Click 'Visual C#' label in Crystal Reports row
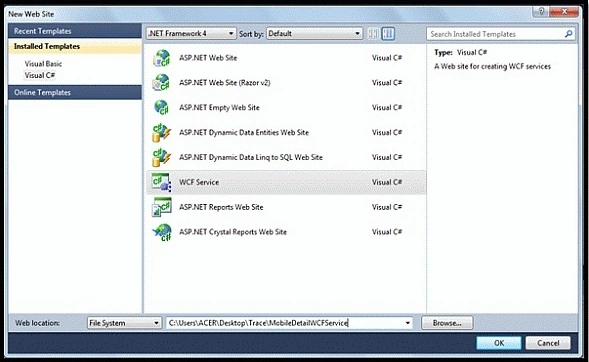Screen dimensions: 589x362 coord(387,232)
